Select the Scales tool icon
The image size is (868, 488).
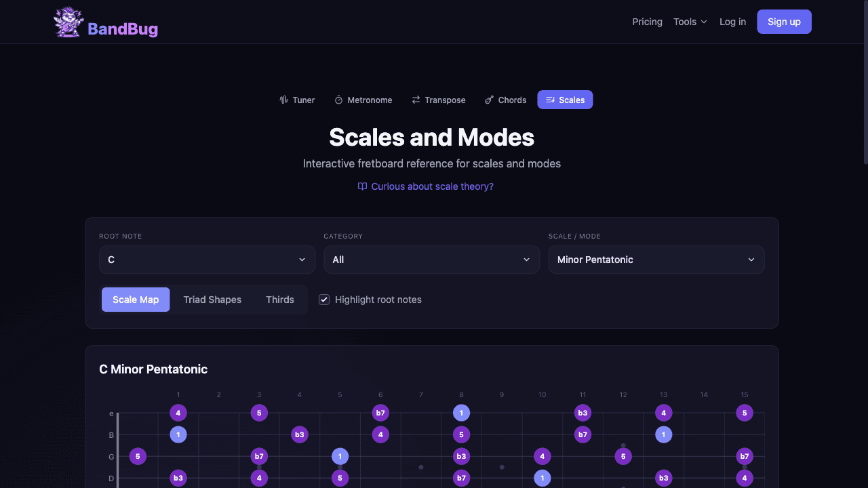pyautogui.click(x=549, y=100)
